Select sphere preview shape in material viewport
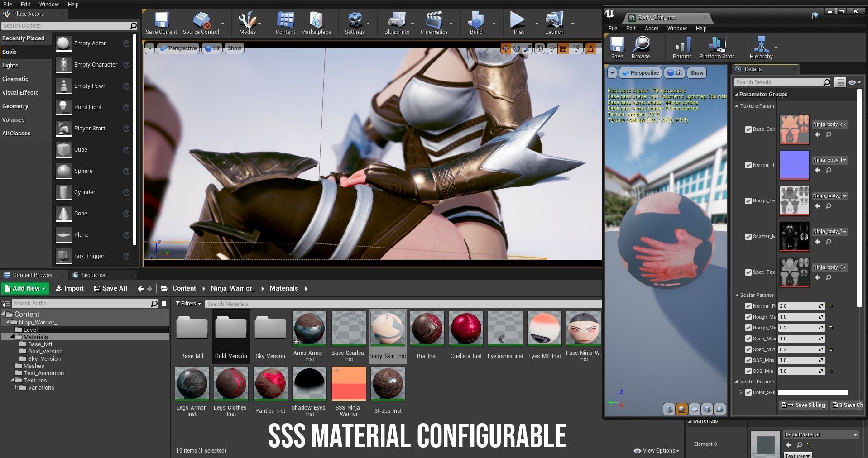868x458 pixels. tap(681, 409)
